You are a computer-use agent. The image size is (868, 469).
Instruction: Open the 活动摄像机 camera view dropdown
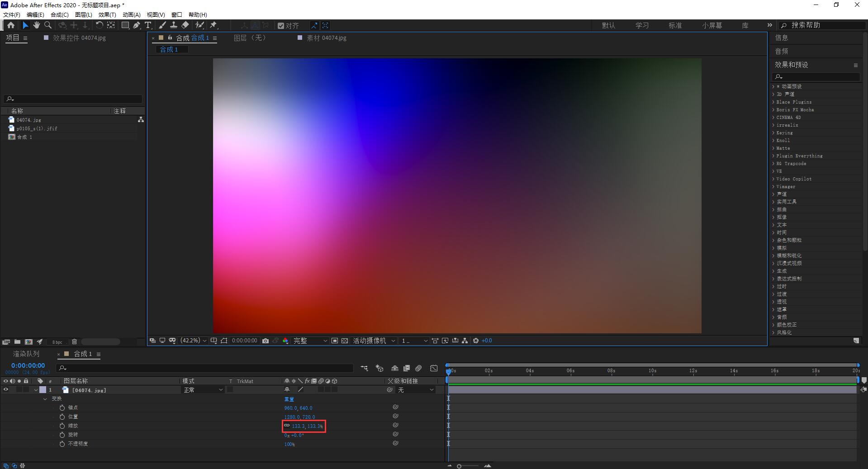374,341
